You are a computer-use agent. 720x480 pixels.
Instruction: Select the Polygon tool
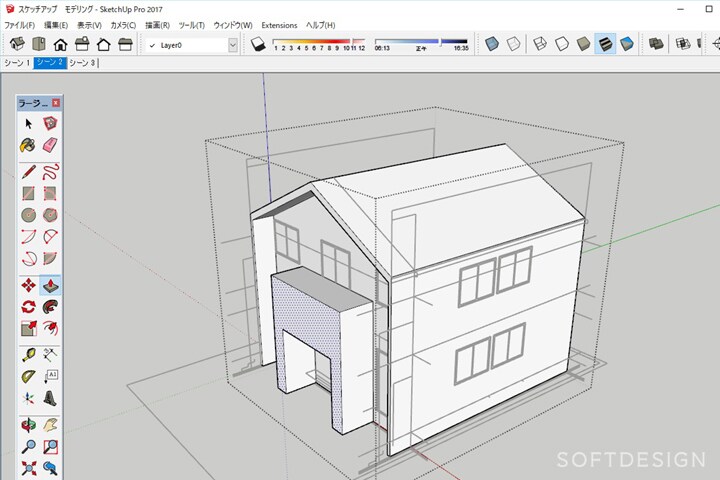[x=50, y=215]
